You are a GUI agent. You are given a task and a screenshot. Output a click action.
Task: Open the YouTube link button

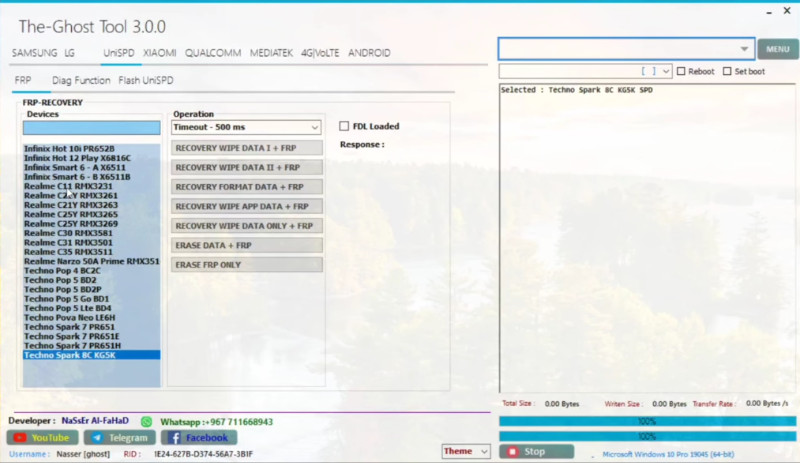click(42, 437)
